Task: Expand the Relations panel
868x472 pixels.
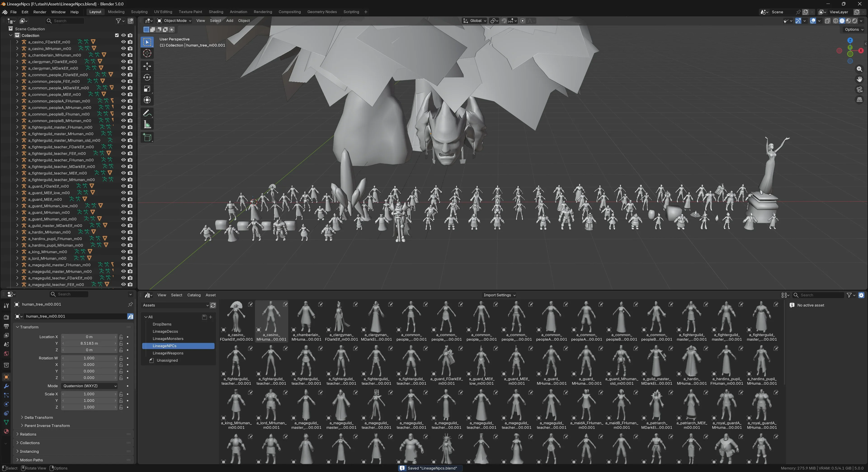Action: coord(17,434)
